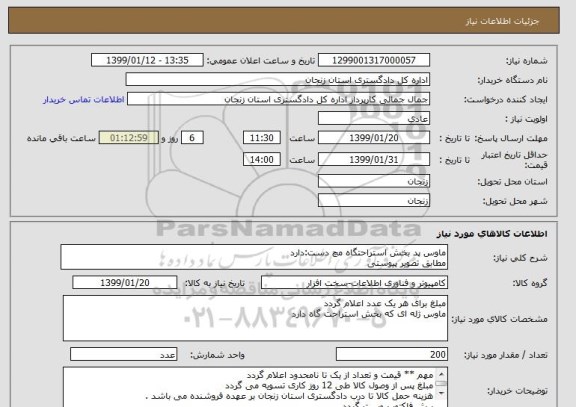
Task: Click the price validity date 1399/01/31
Action: coord(374,160)
